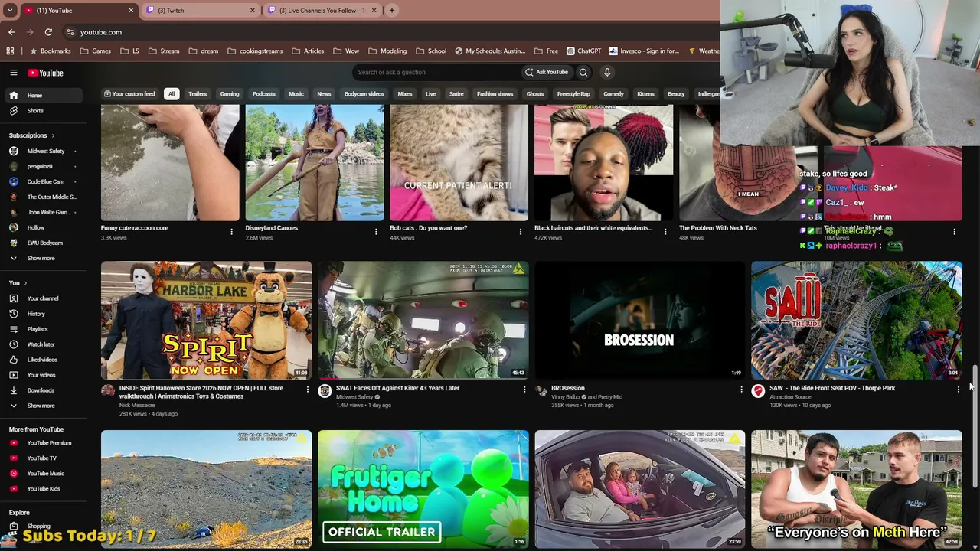Open the Subscriptions section chevron
980x551 pixels.
pos(53,135)
